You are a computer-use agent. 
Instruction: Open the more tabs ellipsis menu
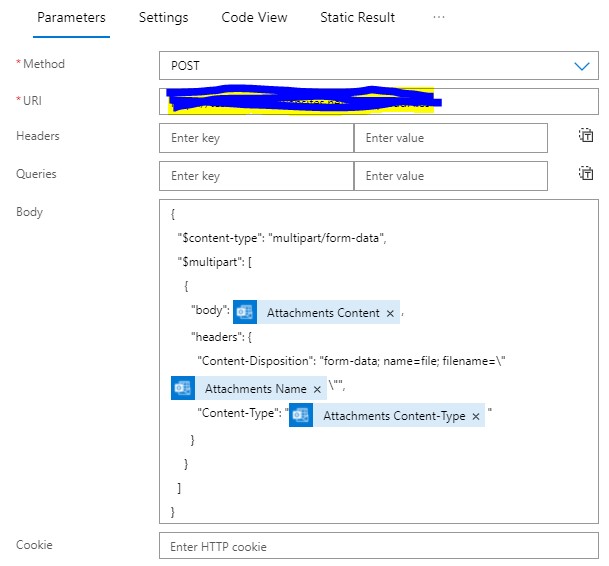(438, 17)
